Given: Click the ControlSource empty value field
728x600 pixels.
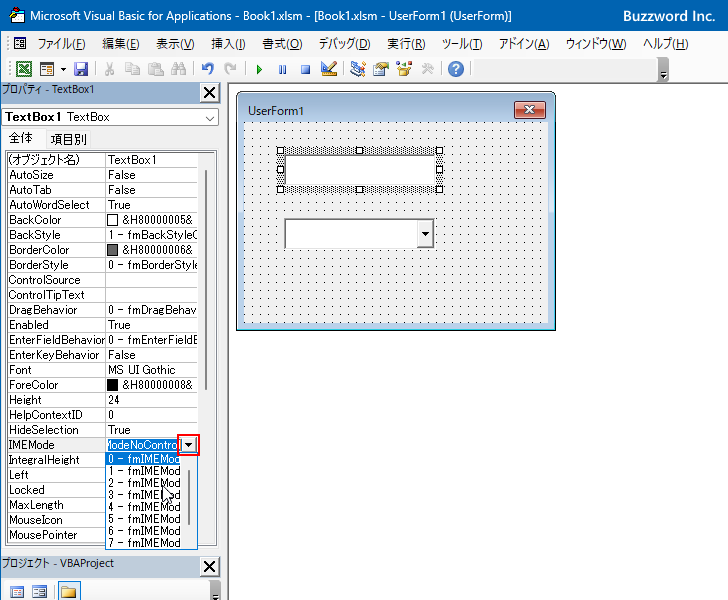Looking at the screenshot, I should tap(152, 280).
